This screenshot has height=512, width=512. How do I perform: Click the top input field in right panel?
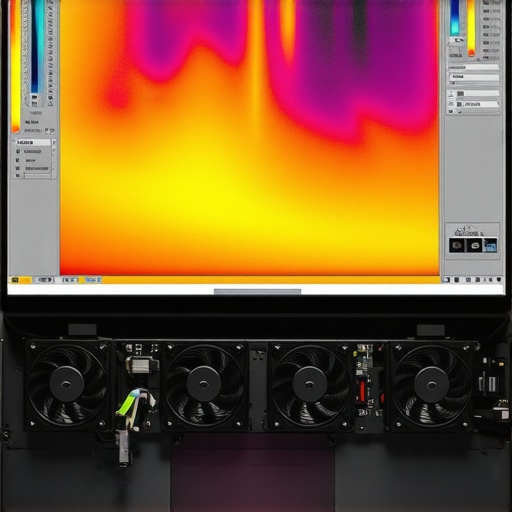pos(473,67)
